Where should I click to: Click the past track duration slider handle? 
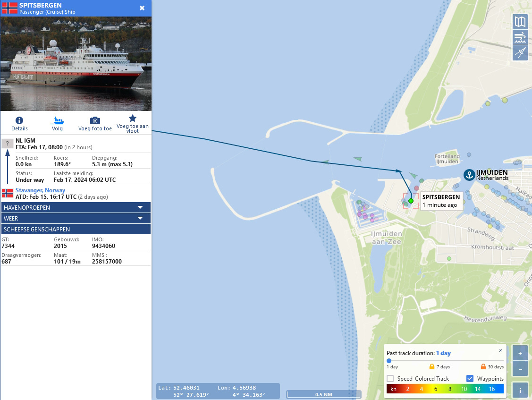tap(389, 361)
